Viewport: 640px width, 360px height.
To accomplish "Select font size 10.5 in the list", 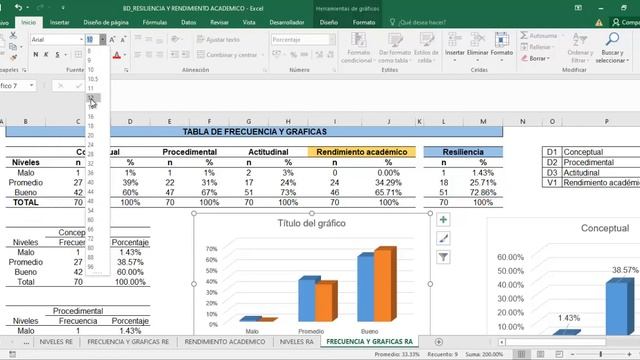I will click(93, 79).
